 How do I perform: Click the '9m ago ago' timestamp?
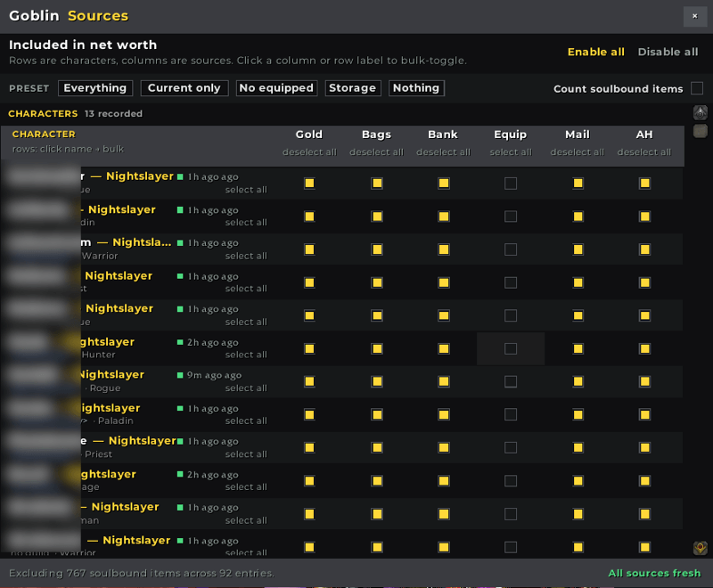(x=214, y=375)
